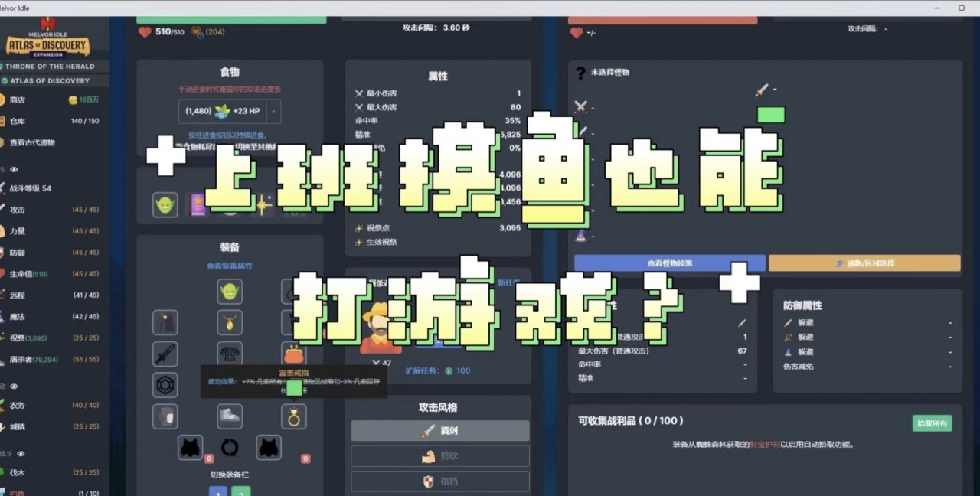Image resolution: width=980 pixels, height=496 pixels.
Task: Click the 新任务 link in slayer panel
Action: (x=508, y=282)
